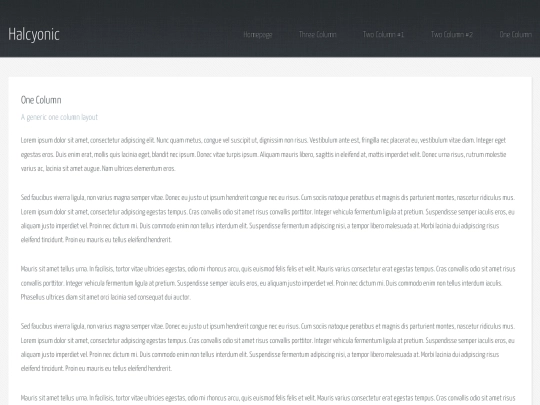Navigate to Two Column #2
The width and height of the screenshot is (540, 405).
pyautogui.click(x=452, y=34)
